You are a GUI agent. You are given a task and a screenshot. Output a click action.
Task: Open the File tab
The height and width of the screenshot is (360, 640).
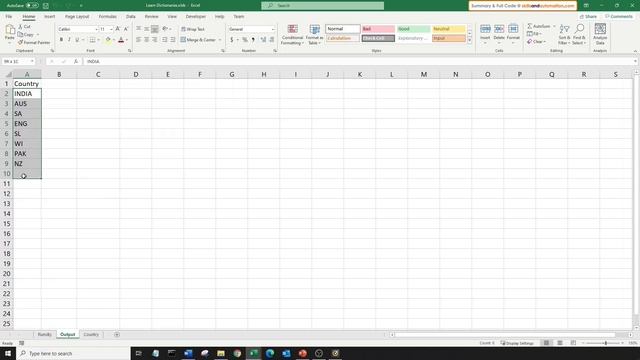[x=9, y=16]
